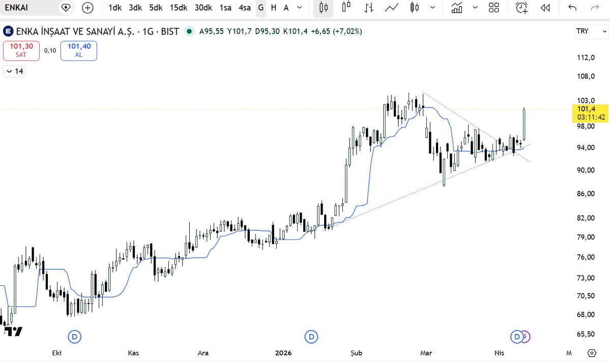Select the volume candles chart type icon
This screenshot has width=610, height=364.
[x=414, y=8]
